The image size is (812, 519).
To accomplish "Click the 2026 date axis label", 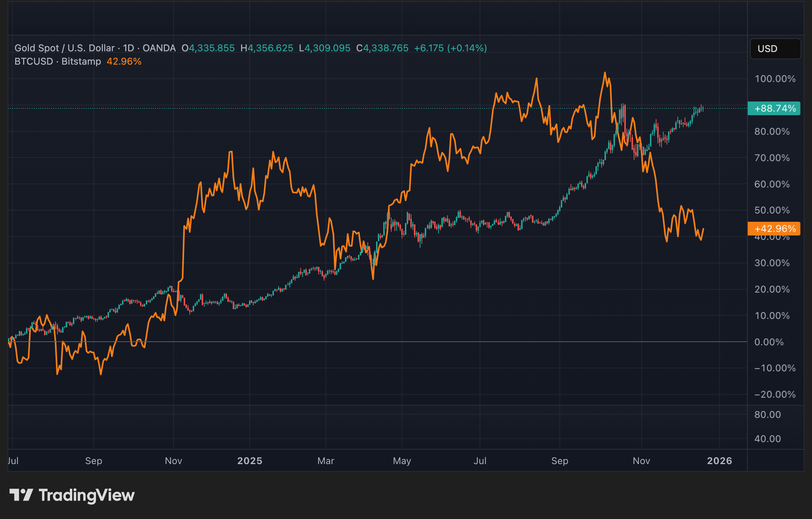I will click(719, 461).
